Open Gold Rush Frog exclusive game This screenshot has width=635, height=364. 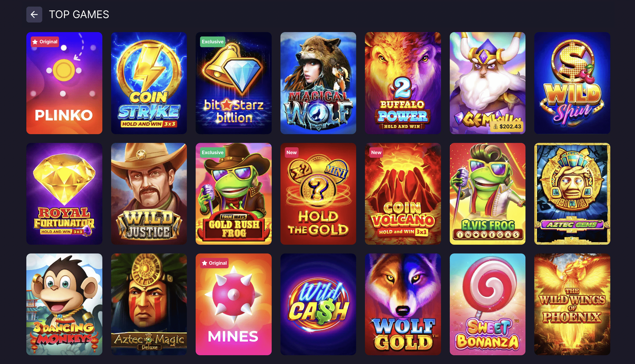click(x=234, y=194)
